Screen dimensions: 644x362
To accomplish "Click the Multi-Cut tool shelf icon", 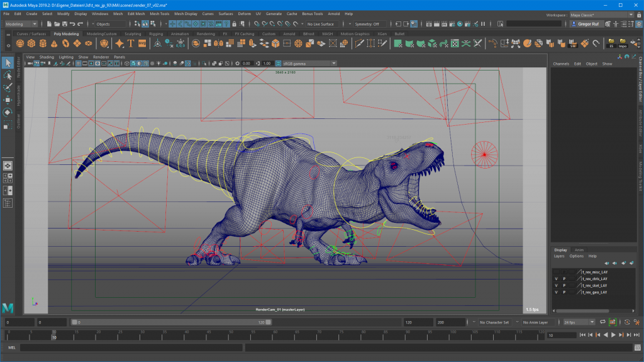I will [x=359, y=43].
